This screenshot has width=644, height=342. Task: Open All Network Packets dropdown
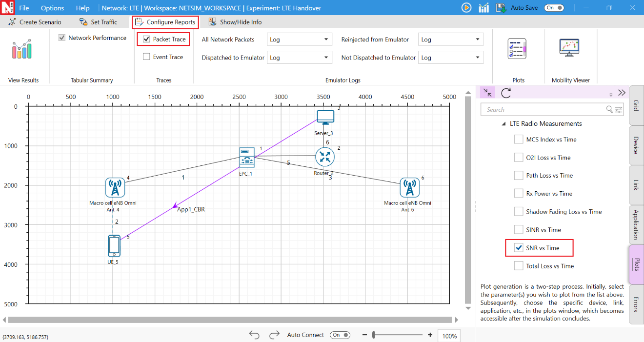pos(300,40)
